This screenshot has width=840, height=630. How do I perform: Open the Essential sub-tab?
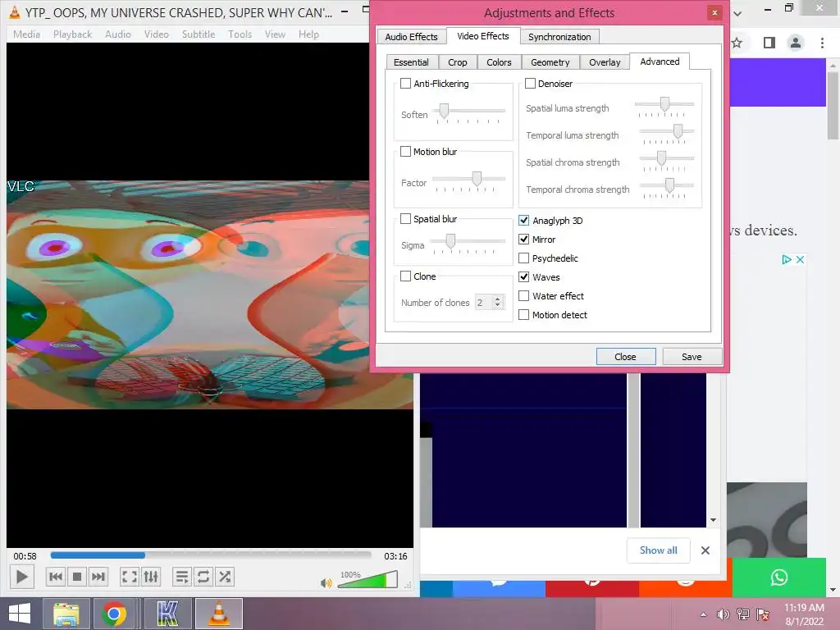point(411,62)
